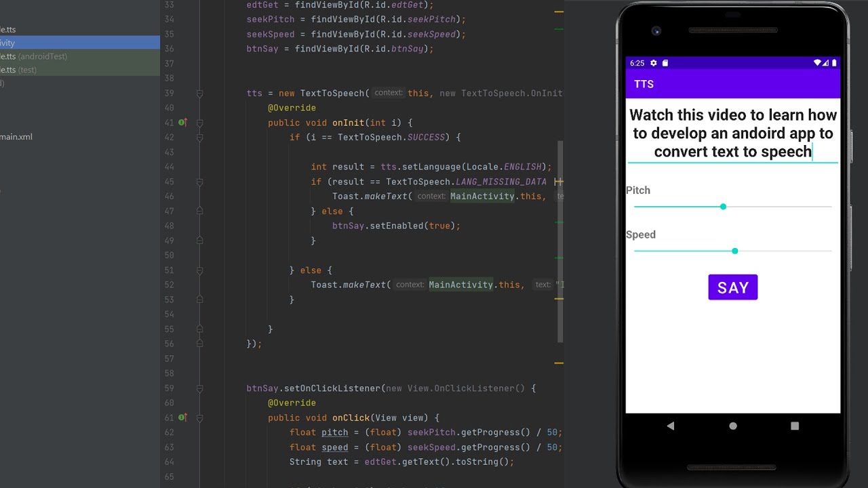The width and height of the screenshot is (868, 488).
Task: Click the 'context:' hint on line 46
Action: point(431,197)
